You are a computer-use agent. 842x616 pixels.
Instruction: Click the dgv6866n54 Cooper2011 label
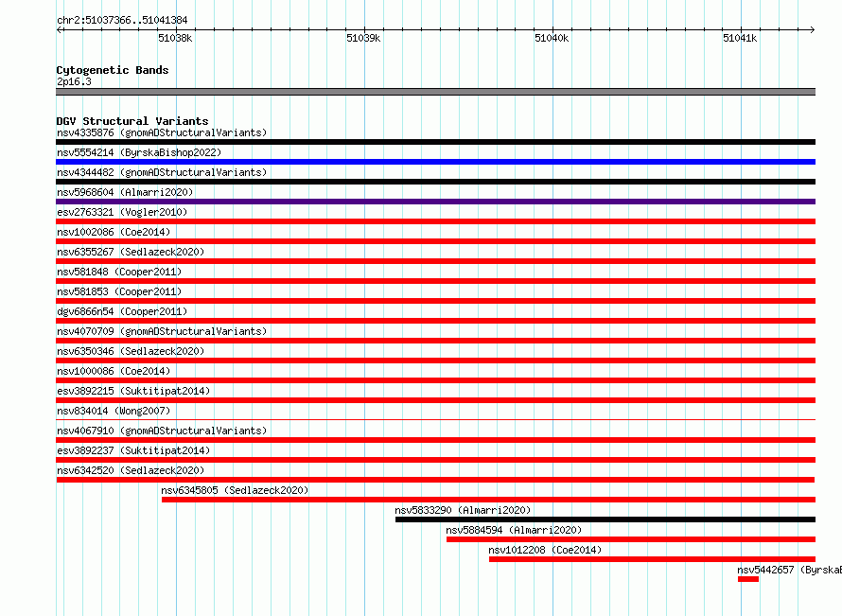(122, 311)
